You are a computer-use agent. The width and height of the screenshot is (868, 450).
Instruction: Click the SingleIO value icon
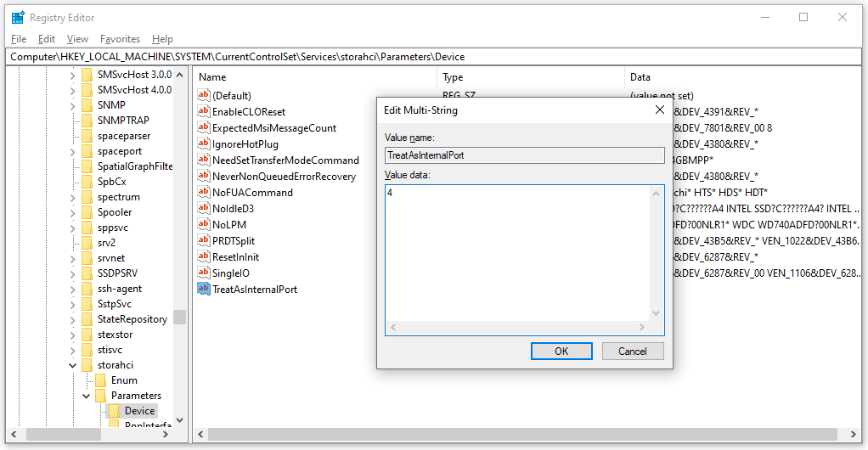coord(203,273)
